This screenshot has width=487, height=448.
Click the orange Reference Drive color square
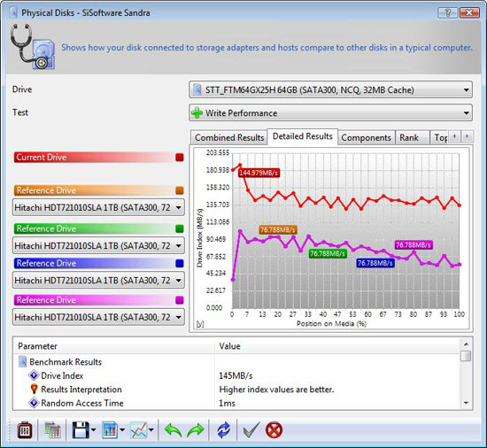click(x=180, y=190)
